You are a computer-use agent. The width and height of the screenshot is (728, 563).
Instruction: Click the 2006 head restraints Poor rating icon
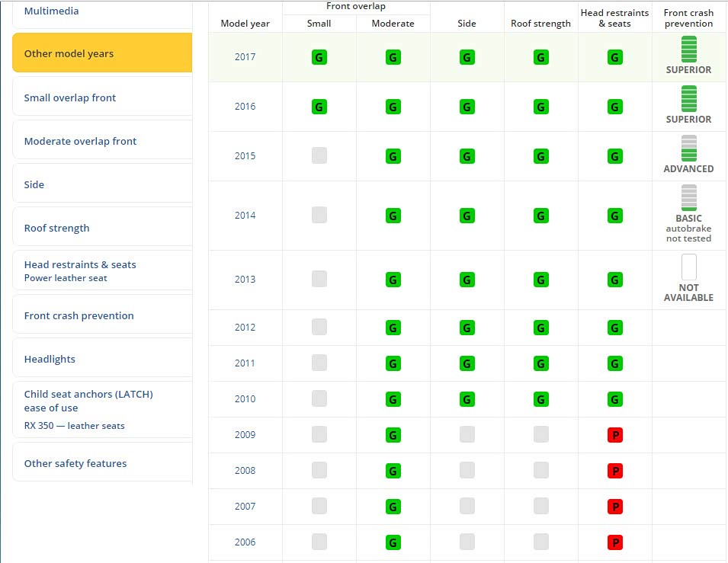(x=614, y=542)
